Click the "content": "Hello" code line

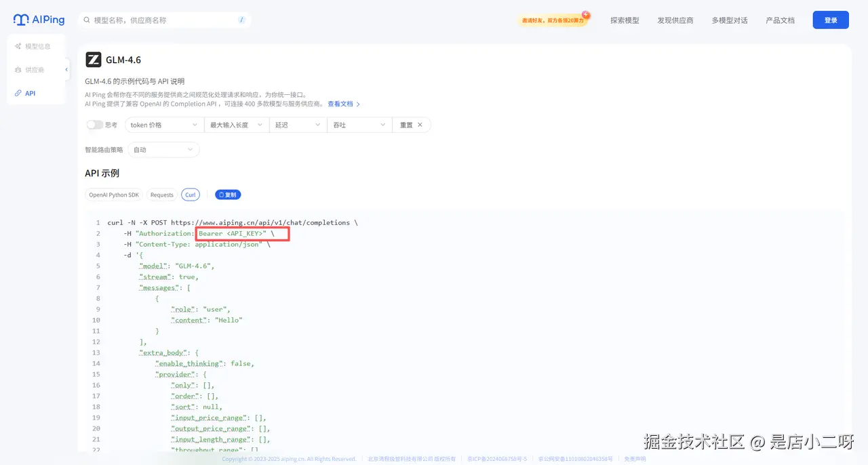(207, 320)
